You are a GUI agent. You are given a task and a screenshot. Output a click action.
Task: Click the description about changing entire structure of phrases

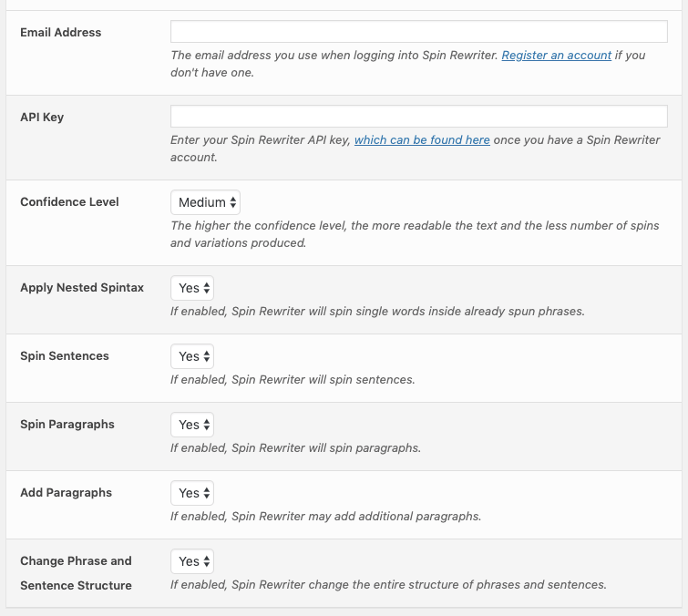[388, 585]
